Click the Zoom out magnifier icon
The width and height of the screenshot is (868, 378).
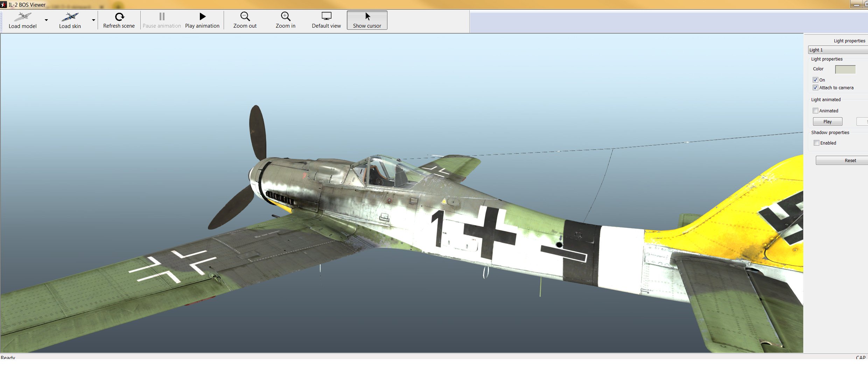coord(245,16)
